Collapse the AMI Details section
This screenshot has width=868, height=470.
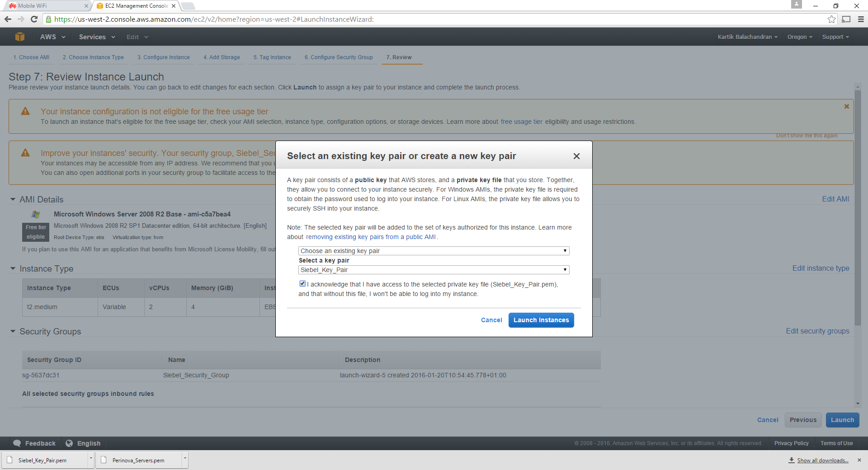pos(13,199)
